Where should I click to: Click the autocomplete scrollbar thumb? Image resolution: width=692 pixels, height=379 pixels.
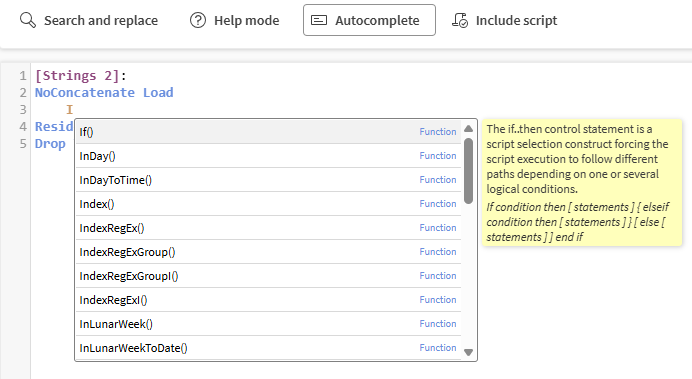click(x=469, y=171)
